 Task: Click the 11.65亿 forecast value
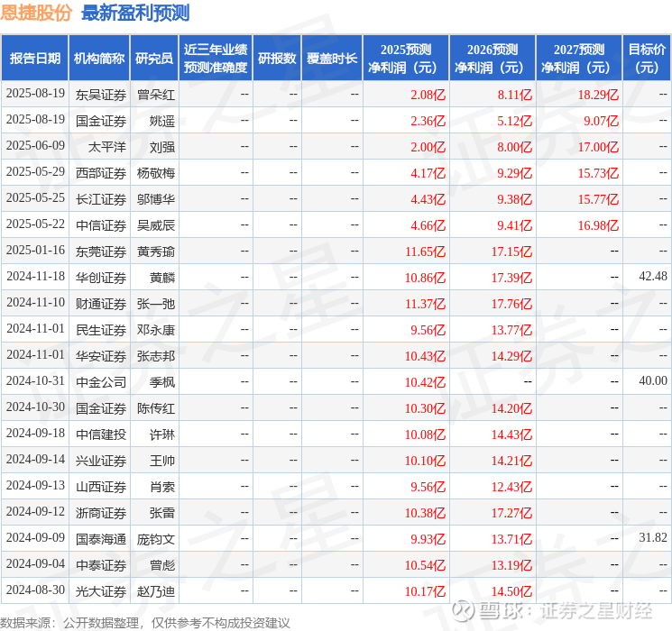point(425,251)
